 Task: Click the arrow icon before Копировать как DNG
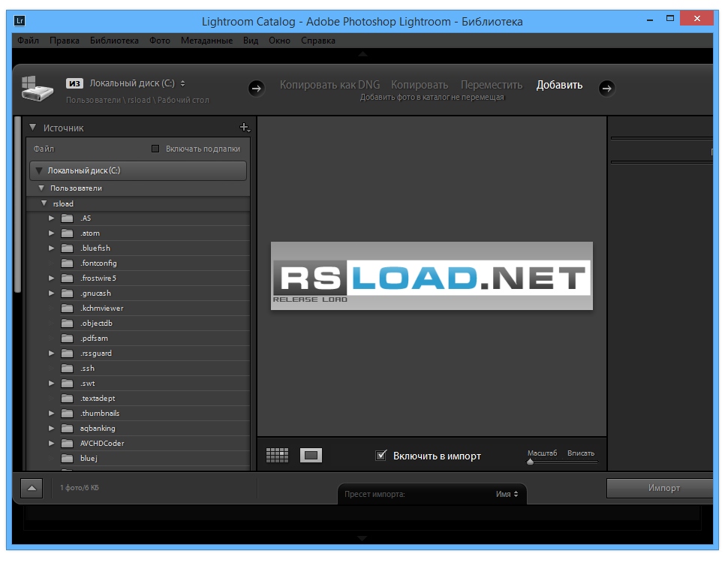(x=256, y=89)
